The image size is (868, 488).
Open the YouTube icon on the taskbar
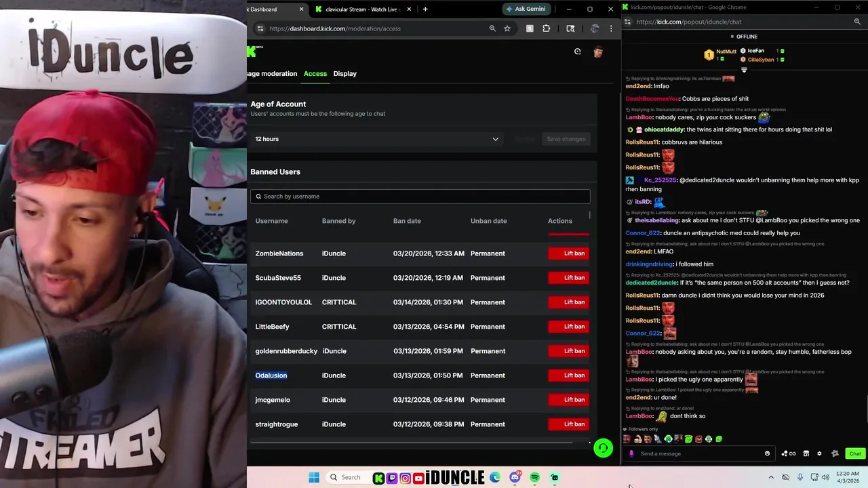pyautogui.click(x=418, y=478)
